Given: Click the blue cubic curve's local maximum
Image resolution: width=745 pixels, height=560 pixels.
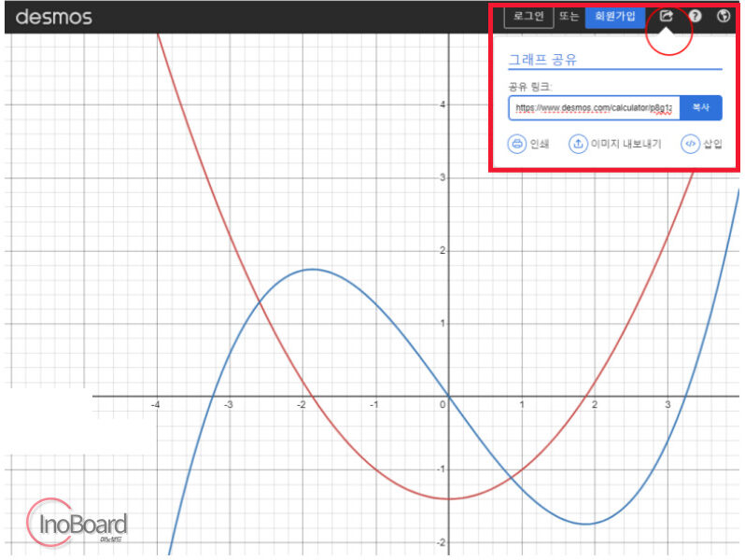Looking at the screenshot, I should [x=312, y=270].
